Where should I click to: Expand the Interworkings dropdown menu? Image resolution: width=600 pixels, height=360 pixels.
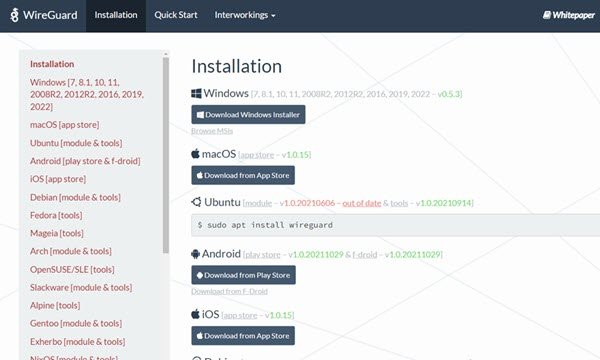245,15
